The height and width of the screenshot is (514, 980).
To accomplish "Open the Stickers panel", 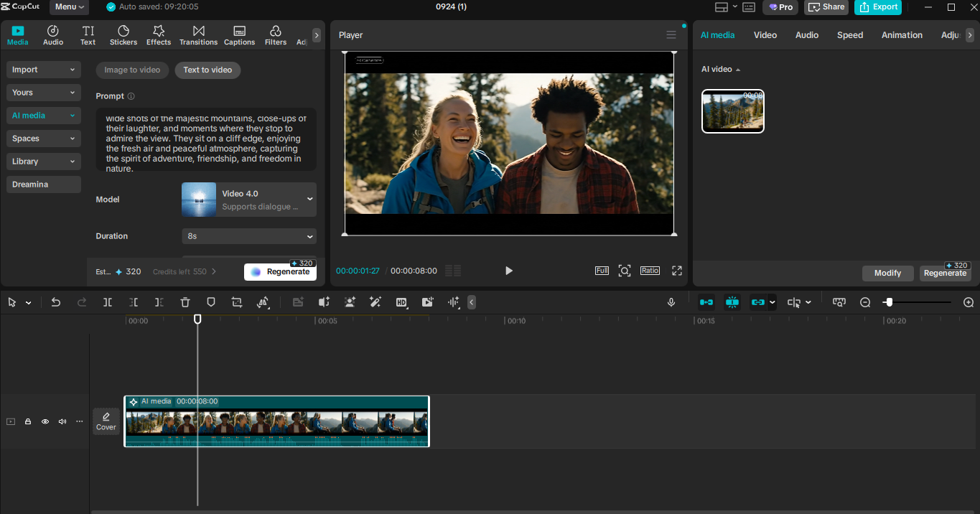I will (123, 34).
